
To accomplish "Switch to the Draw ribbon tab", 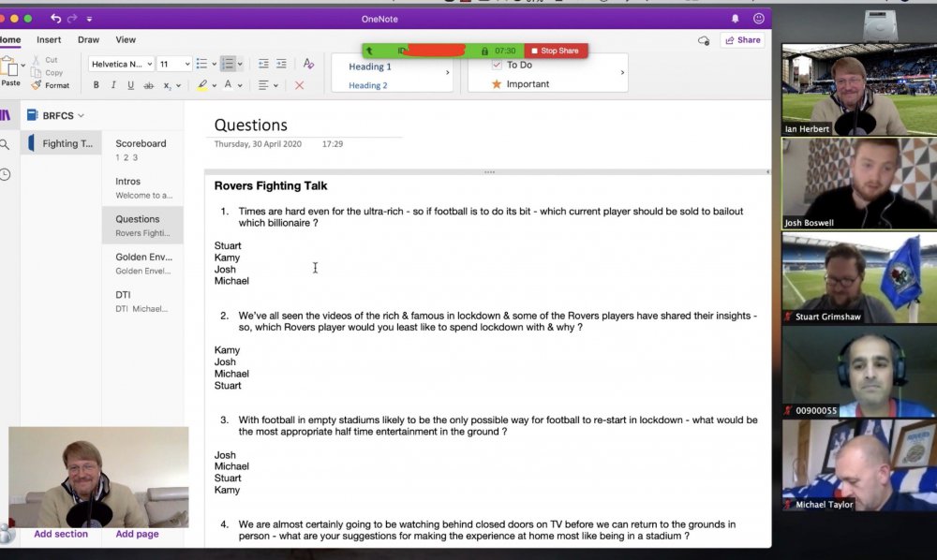I will 88,40.
